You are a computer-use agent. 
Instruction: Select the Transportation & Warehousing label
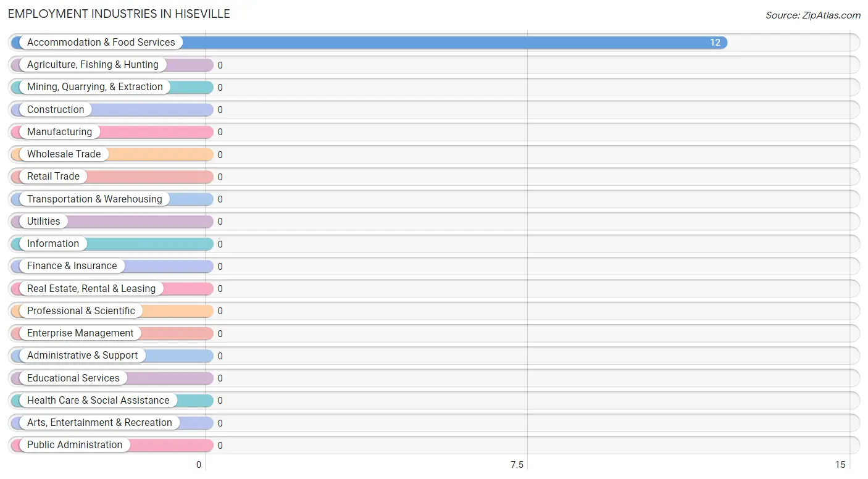[94, 199]
